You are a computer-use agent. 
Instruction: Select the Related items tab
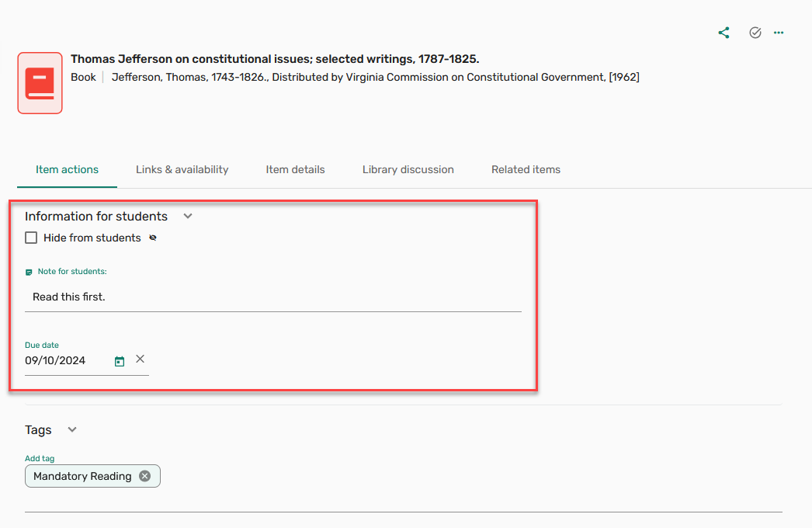click(x=526, y=169)
